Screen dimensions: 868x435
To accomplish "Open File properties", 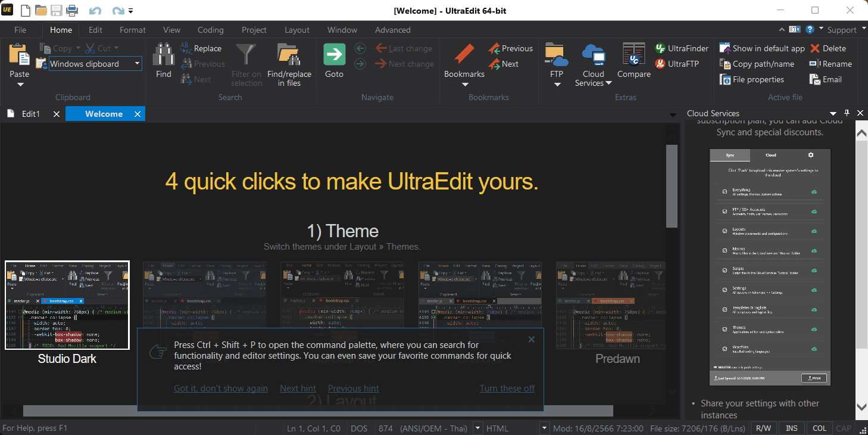I will pos(752,79).
